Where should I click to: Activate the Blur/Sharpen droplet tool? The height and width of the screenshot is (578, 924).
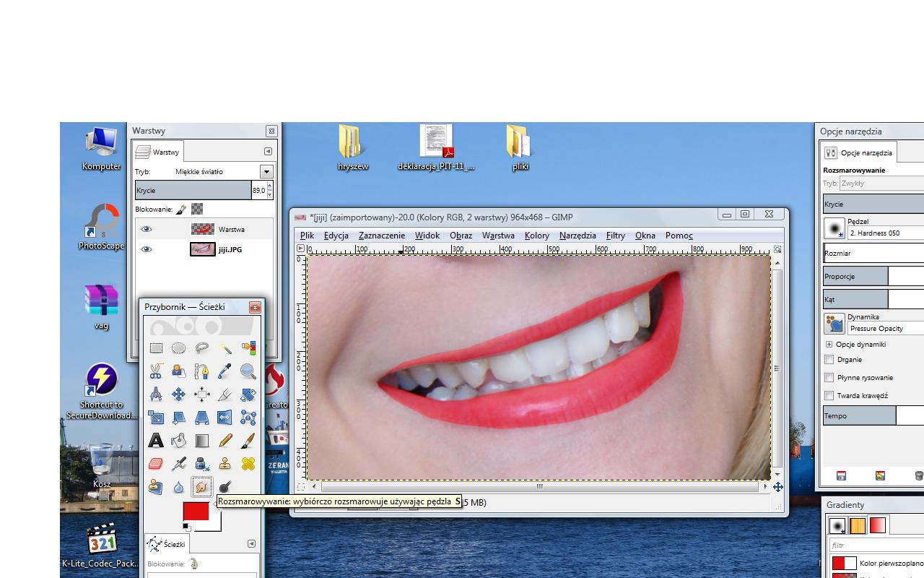click(x=179, y=487)
